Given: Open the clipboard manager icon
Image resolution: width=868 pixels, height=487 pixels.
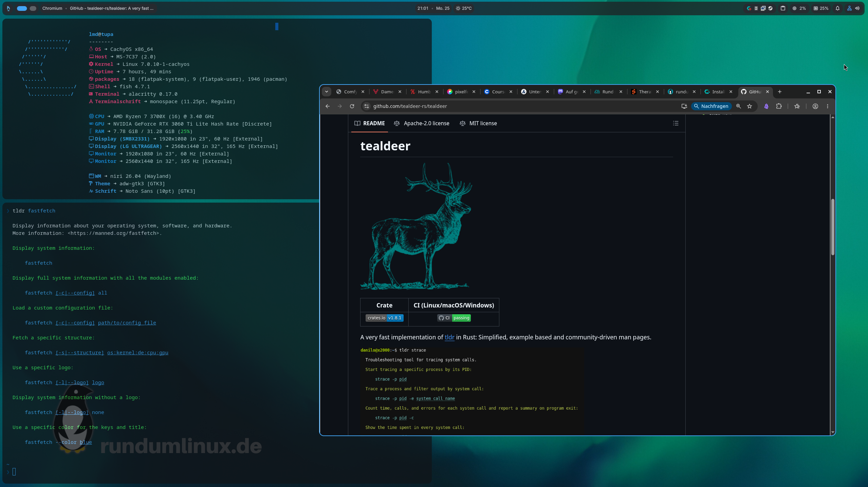Looking at the screenshot, I should 783,8.
